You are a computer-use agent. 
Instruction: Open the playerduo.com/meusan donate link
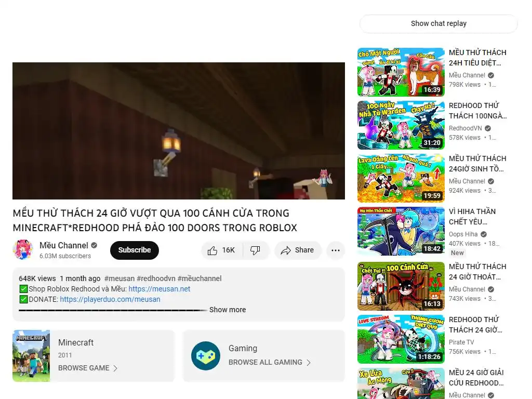(x=110, y=299)
